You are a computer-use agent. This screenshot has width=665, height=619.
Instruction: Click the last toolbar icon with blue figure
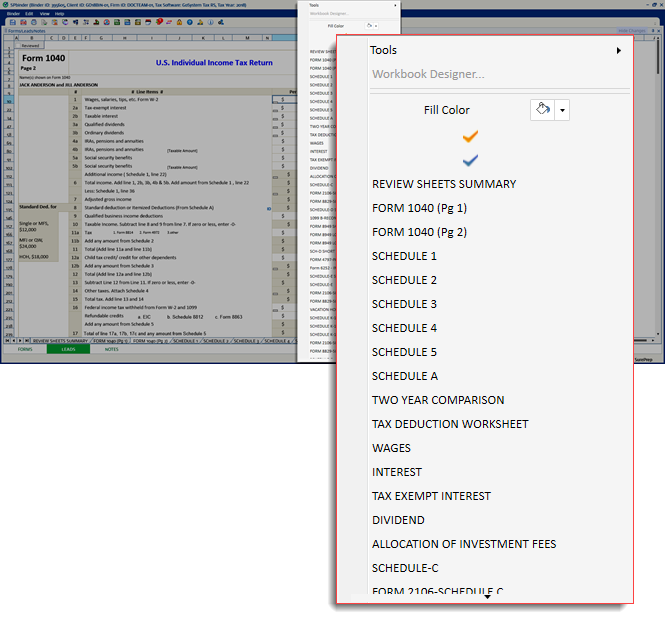coord(221,22)
